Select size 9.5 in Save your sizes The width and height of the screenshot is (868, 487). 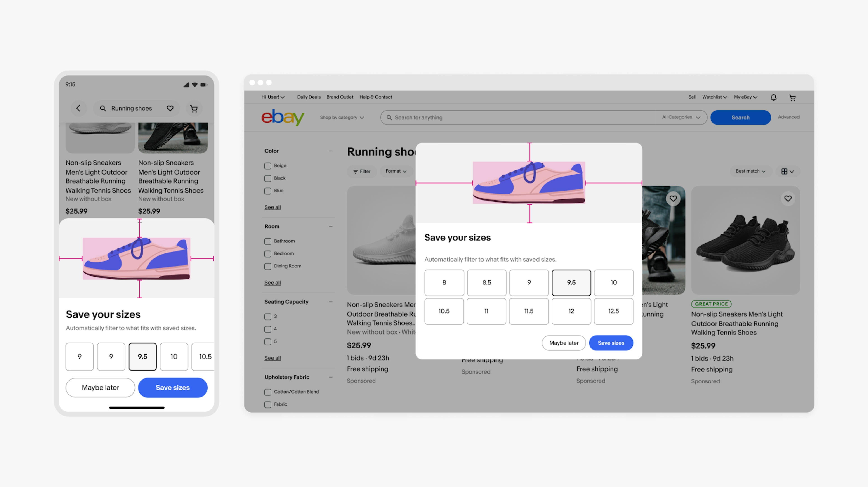tap(571, 282)
